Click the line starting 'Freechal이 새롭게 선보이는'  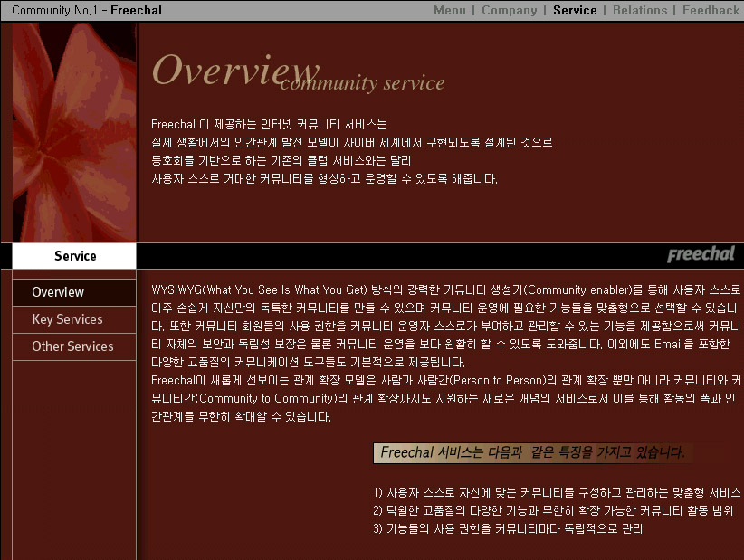(x=445, y=380)
